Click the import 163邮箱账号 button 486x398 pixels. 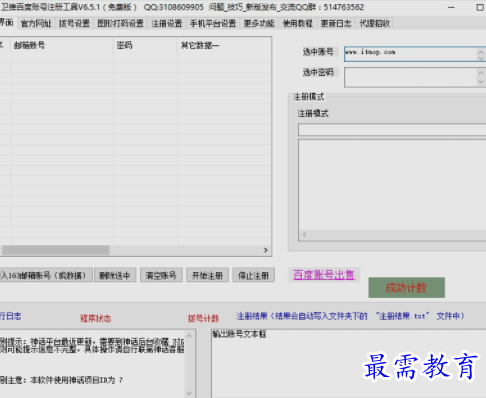46,275
